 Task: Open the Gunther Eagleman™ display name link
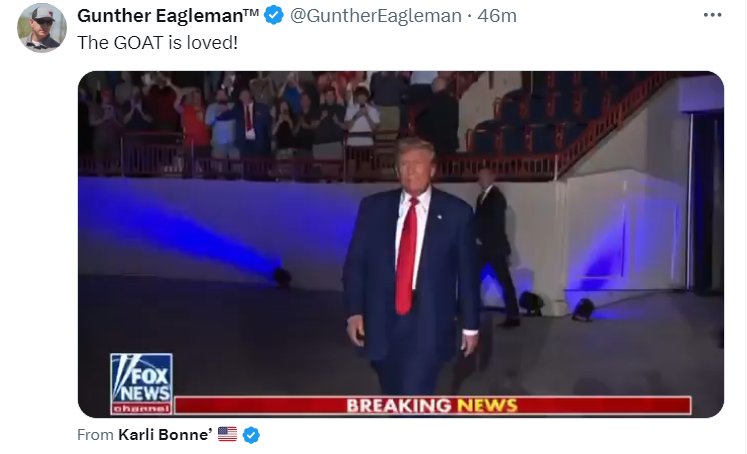tap(168, 16)
